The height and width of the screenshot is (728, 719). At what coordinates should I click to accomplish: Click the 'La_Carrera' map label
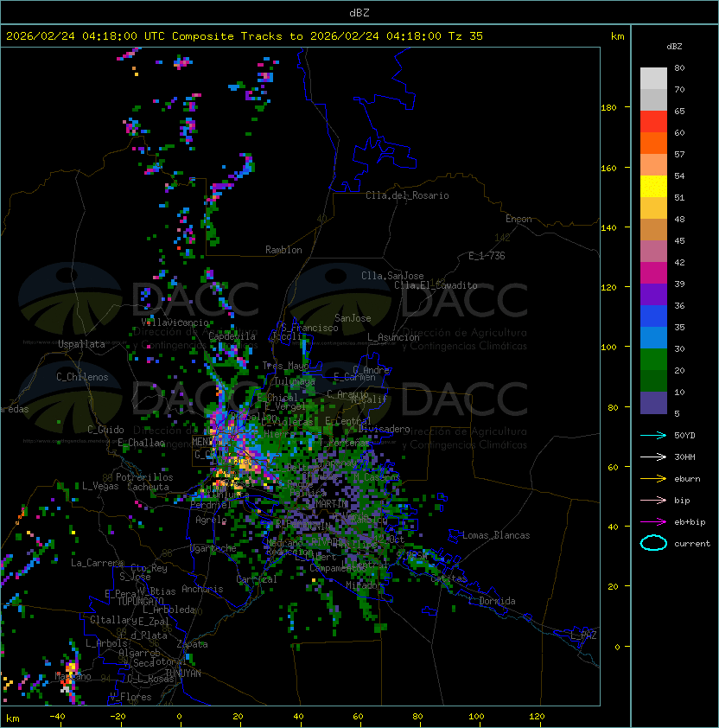(x=97, y=563)
